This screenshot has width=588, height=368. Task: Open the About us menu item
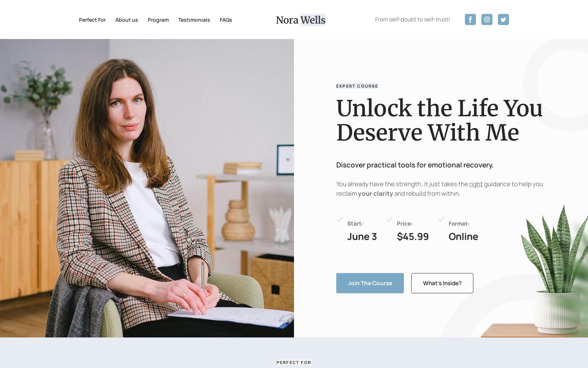coord(127,20)
